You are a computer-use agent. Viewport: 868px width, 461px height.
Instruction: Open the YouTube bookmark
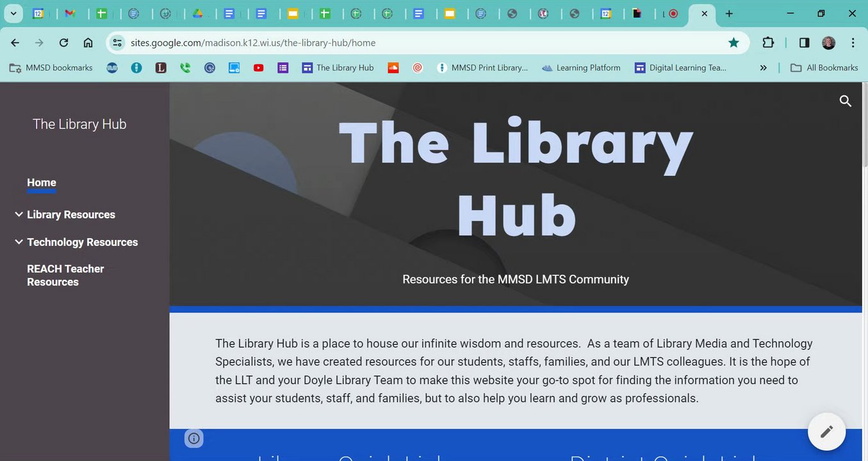(258, 67)
